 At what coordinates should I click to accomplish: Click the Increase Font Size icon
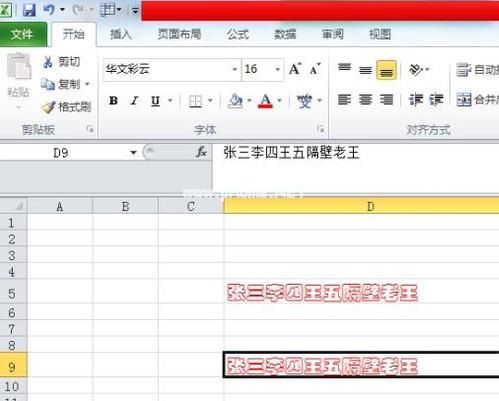295,69
